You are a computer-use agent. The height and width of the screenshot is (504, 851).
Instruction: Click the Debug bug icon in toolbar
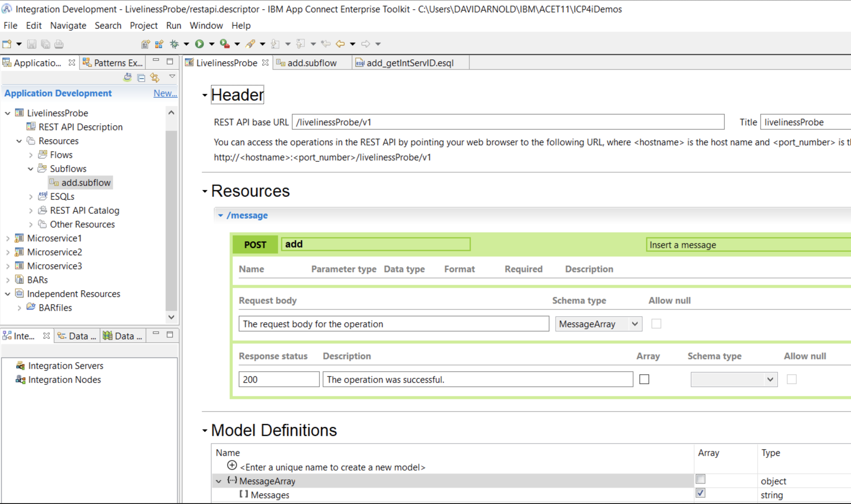pos(174,44)
